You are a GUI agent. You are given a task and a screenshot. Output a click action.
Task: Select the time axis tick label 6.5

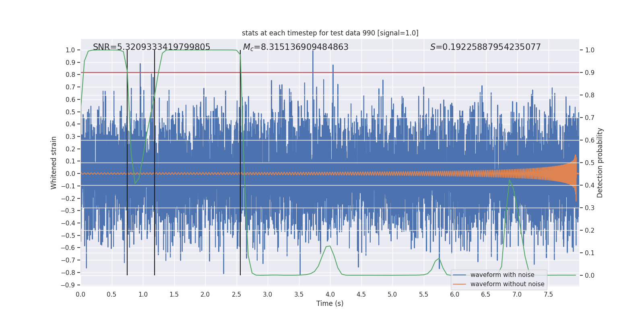[x=486, y=294]
